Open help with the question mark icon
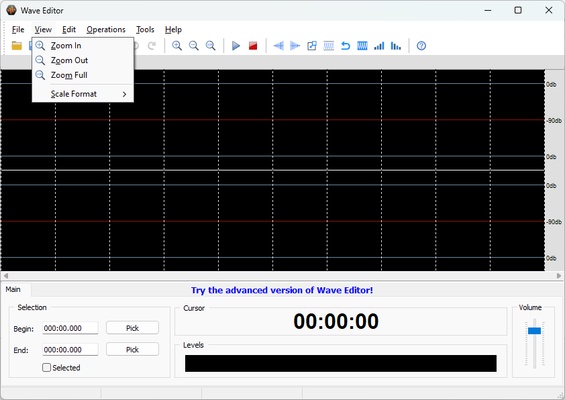This screenshot has width=565, height=400. coord(421,46)
